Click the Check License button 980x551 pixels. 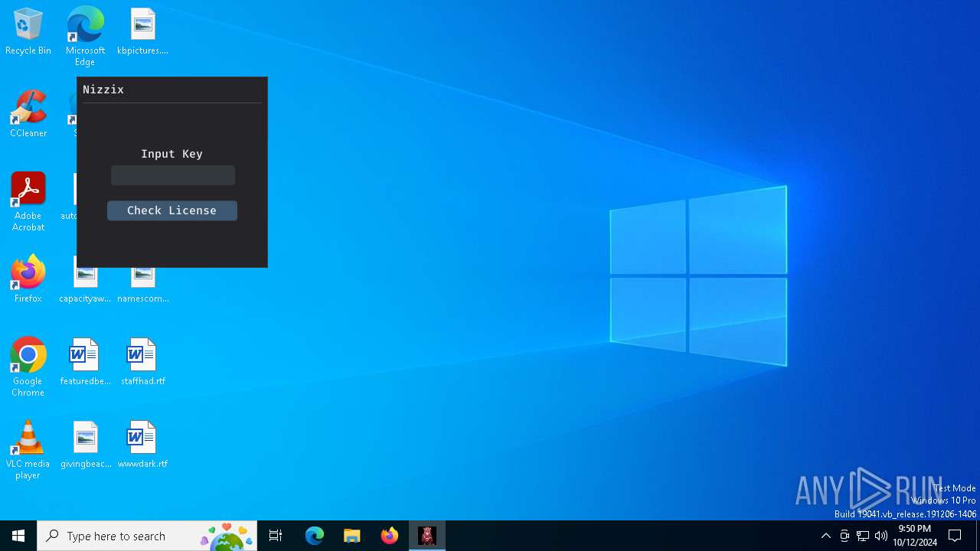172,210
